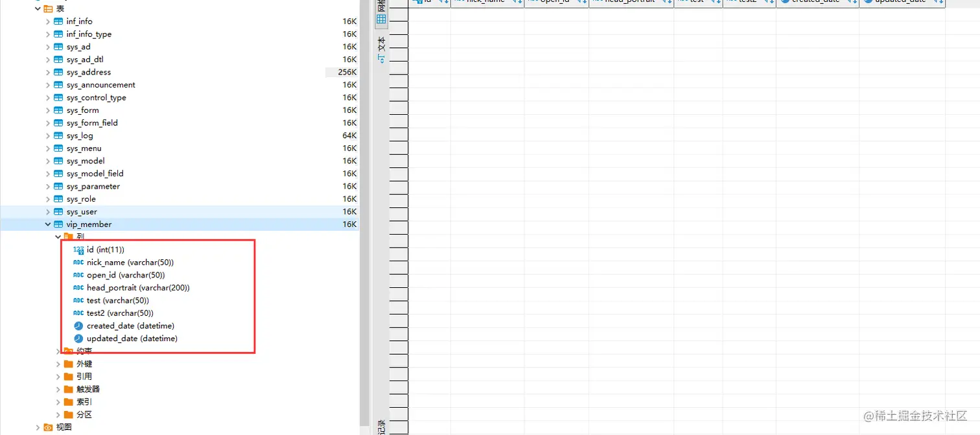Click the 外键 folder icon
The width and height of the screenshot is (980, 435).
tap(69, 364)
